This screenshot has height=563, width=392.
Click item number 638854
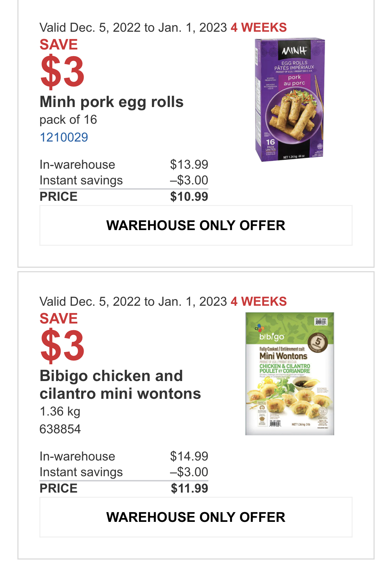[x=60, y=429]
